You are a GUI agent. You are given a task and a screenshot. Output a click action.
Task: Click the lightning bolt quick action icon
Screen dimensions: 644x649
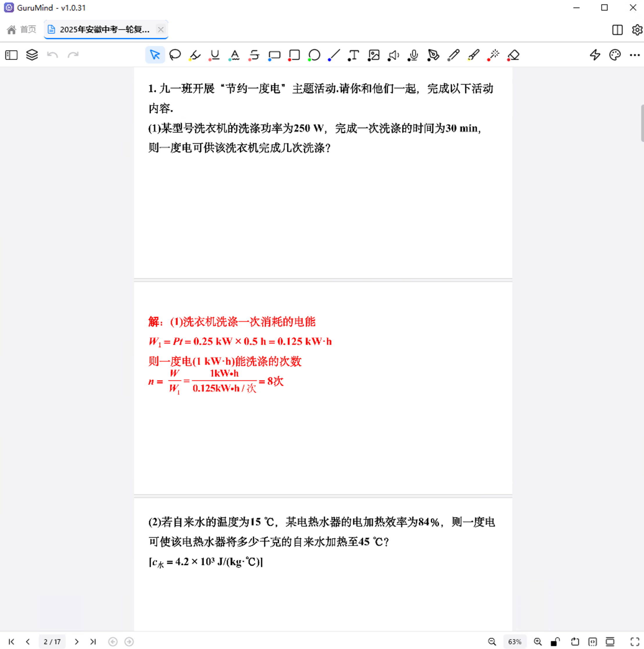595,55
